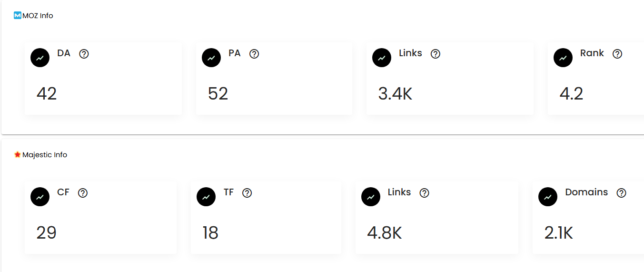The height and width of the screenshot is (272, 644).
Task: Click the help icon next to DA
Action: click(x=84, y=54)
